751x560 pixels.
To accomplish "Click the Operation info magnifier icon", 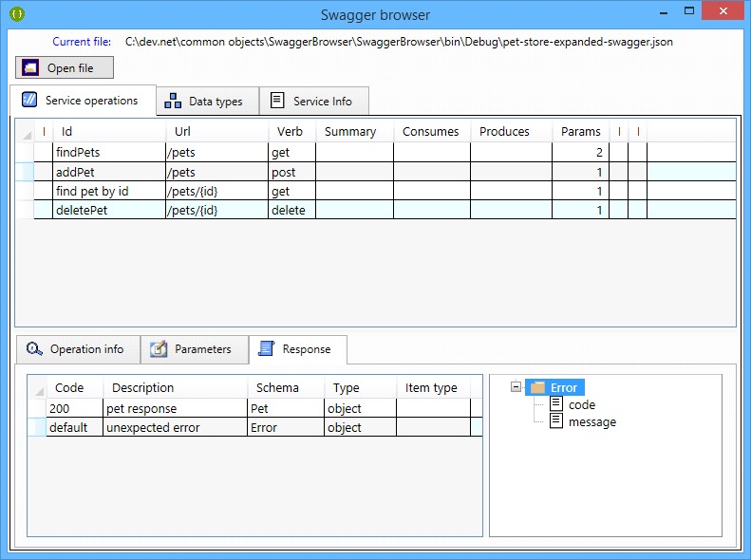I will 34,349.
